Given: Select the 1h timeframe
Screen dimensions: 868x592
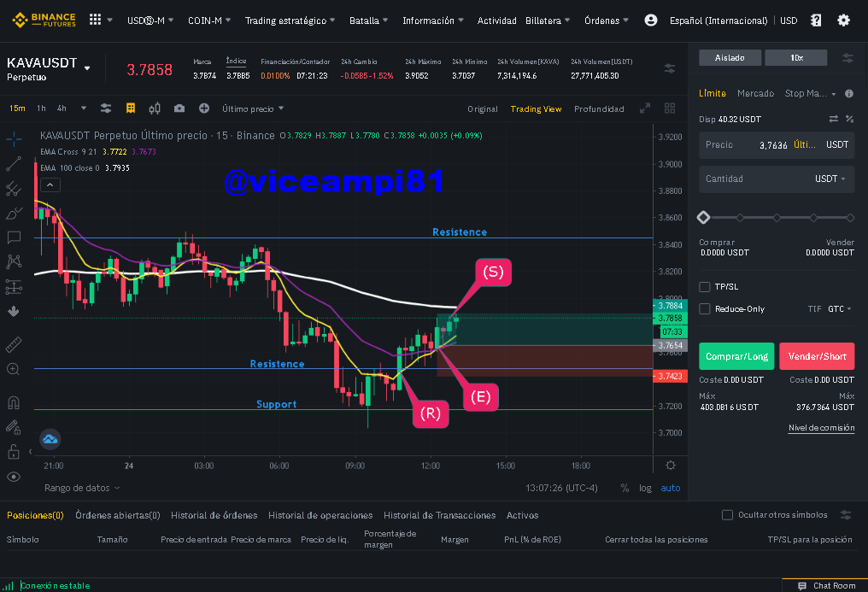Looking at the screenshot, I should point(41,108).
